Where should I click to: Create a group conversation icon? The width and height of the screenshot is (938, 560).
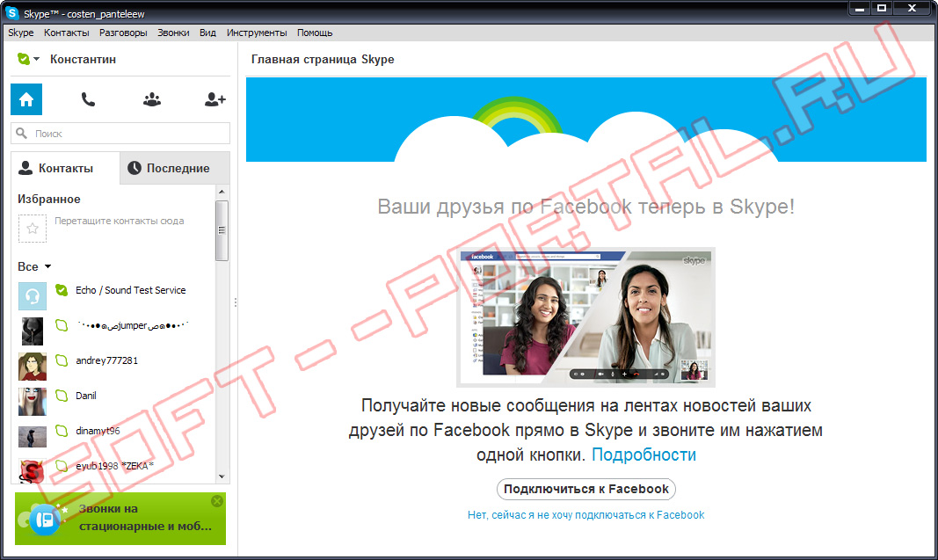coord(152,99)
